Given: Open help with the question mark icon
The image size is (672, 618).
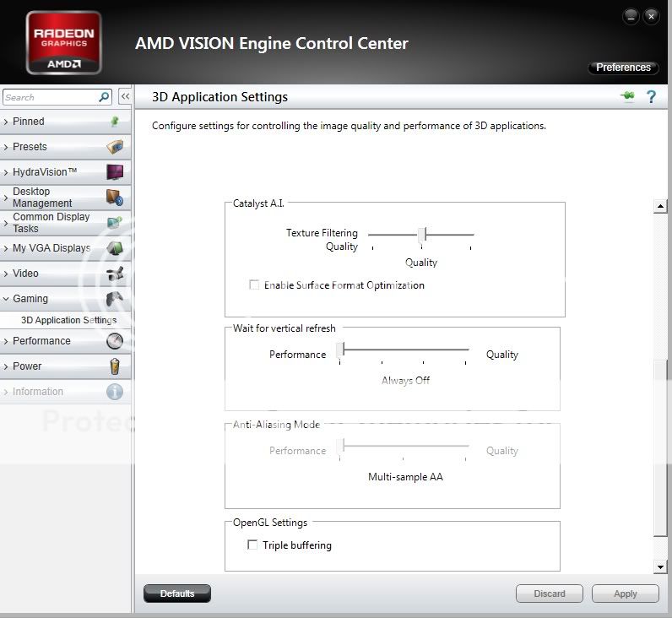Looking at the screenshot, I should tap(651, 97).
